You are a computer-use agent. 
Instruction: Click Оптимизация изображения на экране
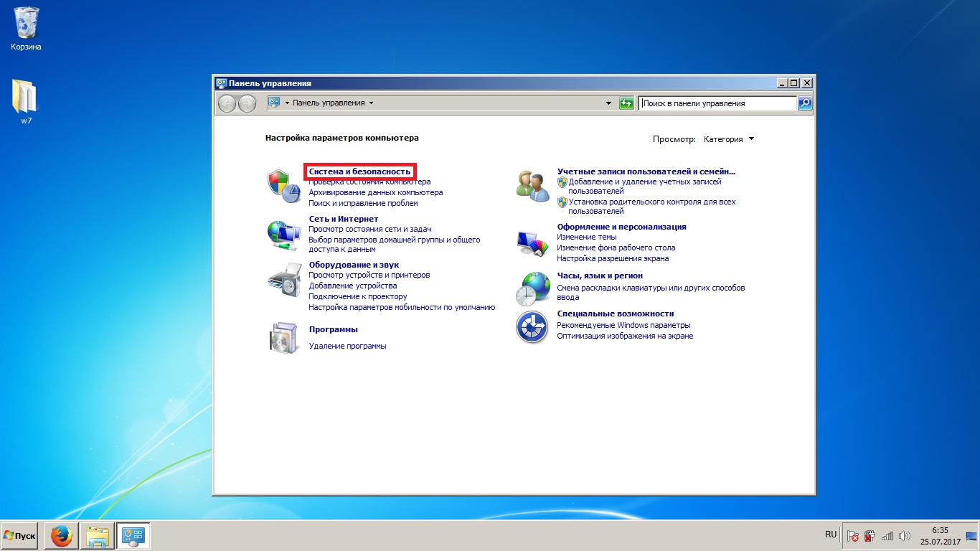pyautogui.click(x=625, y=336)
